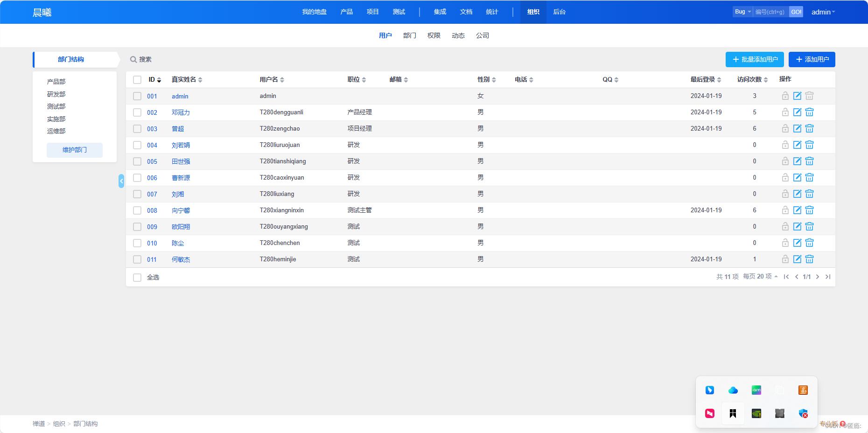This screenshot has height=433, width=868.
Task: Tick checkbox for row 007
Action: coord(137,194)
